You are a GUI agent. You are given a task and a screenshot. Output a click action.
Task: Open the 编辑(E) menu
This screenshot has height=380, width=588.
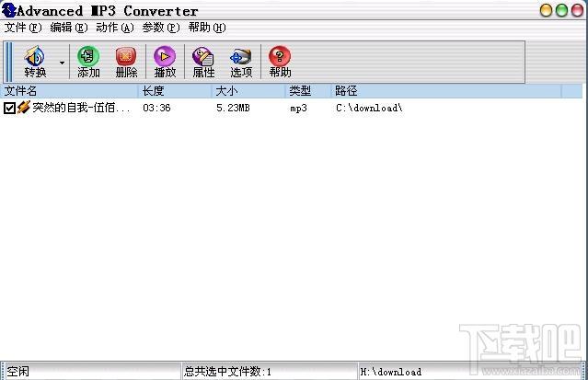(x=69, y=28)
